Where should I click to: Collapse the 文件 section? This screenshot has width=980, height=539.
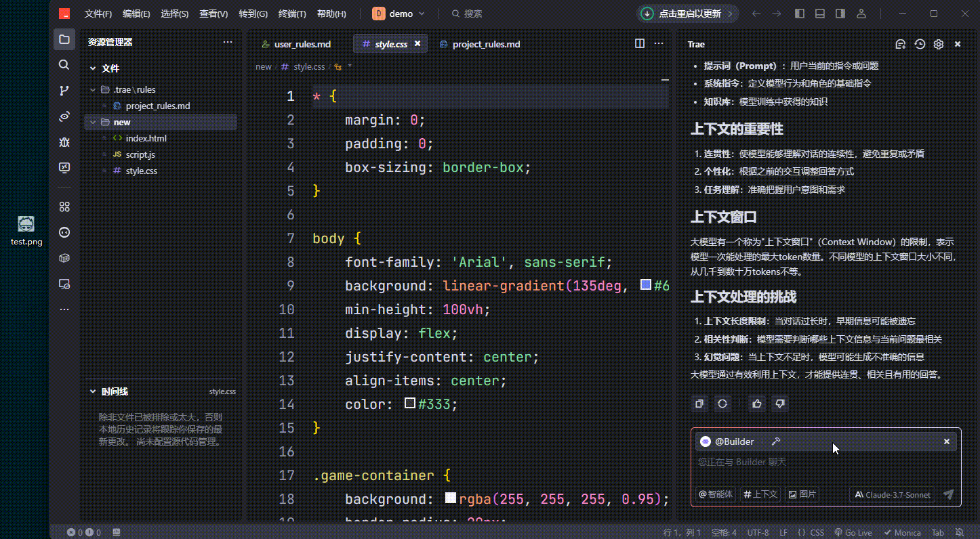click(x=93, y=68)
